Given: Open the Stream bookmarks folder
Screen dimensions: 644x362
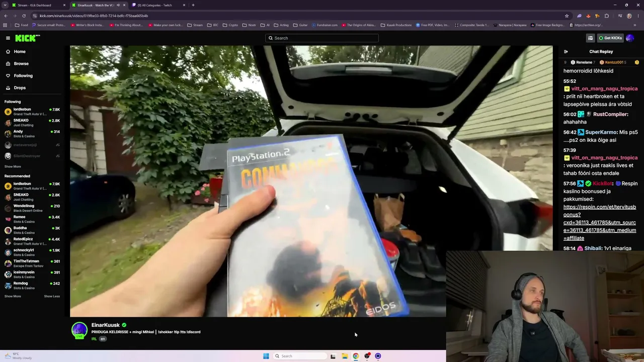Looking at the screenshot, I should point(195,25).
